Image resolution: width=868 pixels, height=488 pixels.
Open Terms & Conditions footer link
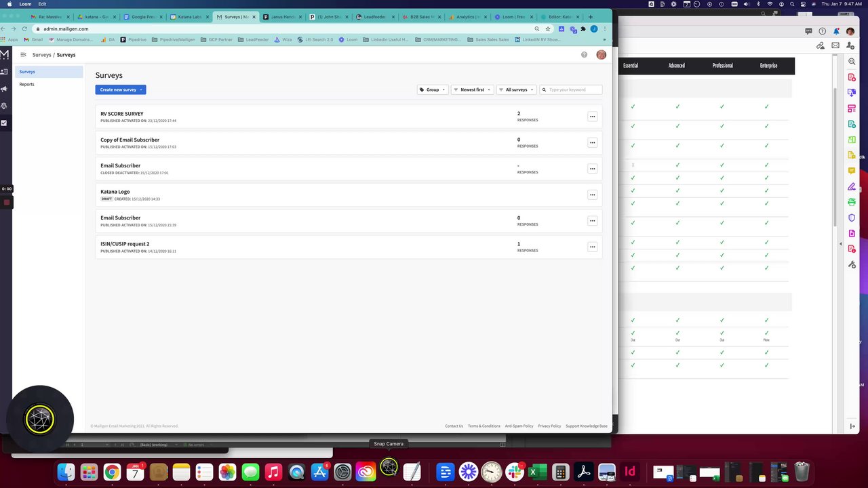(484, 426)
